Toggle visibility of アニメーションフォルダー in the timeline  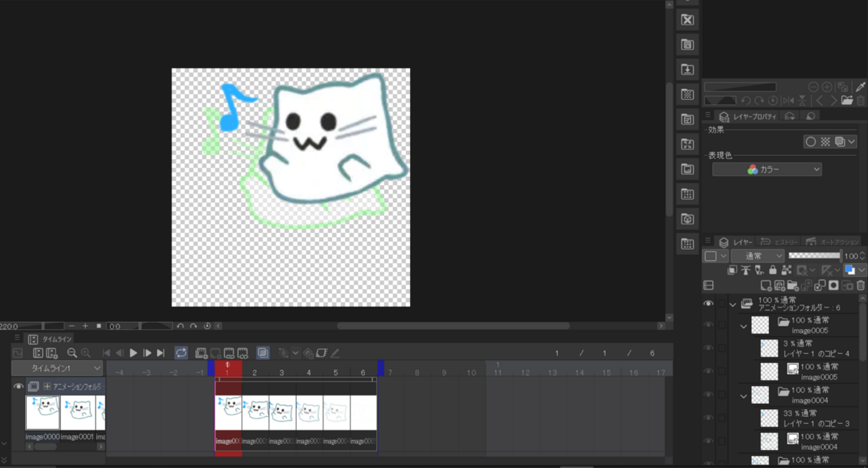pyautogui.click(x=18, y=387)
